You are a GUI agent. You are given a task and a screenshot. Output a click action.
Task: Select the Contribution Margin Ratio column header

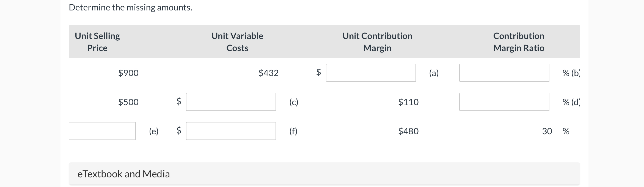click(519, 42)
